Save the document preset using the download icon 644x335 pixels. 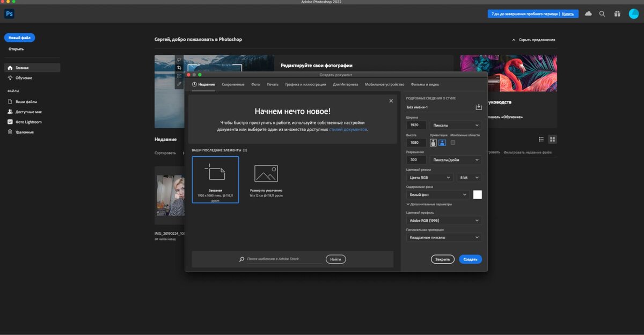pyautogui.click(x=479, y=107)
